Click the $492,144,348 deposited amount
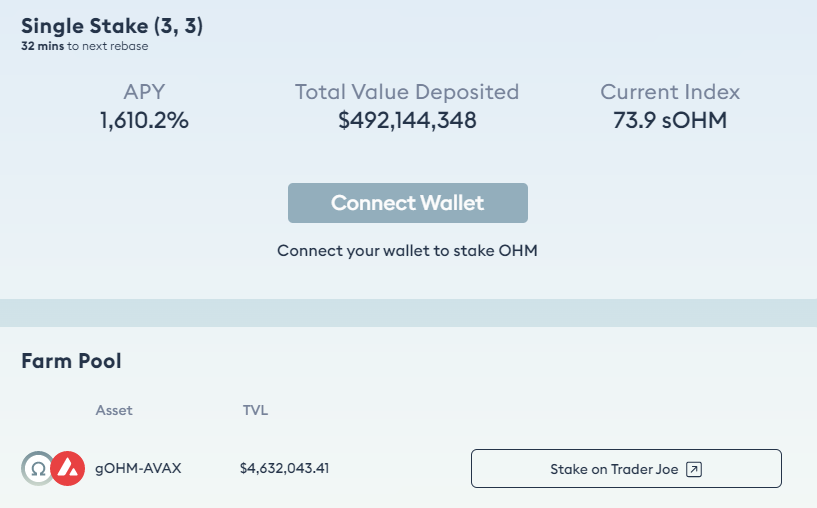The width and height of the screenshot is (817, 508). [x=407, y=120]
